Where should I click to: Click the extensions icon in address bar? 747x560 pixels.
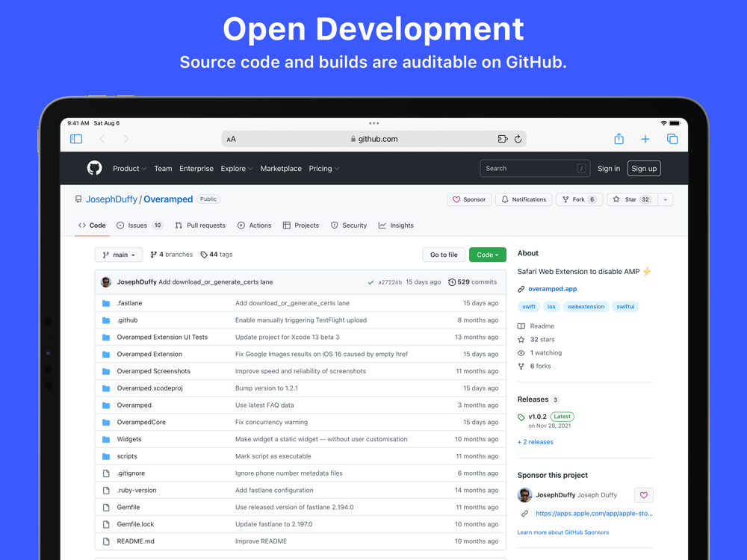tap(503, 139)
